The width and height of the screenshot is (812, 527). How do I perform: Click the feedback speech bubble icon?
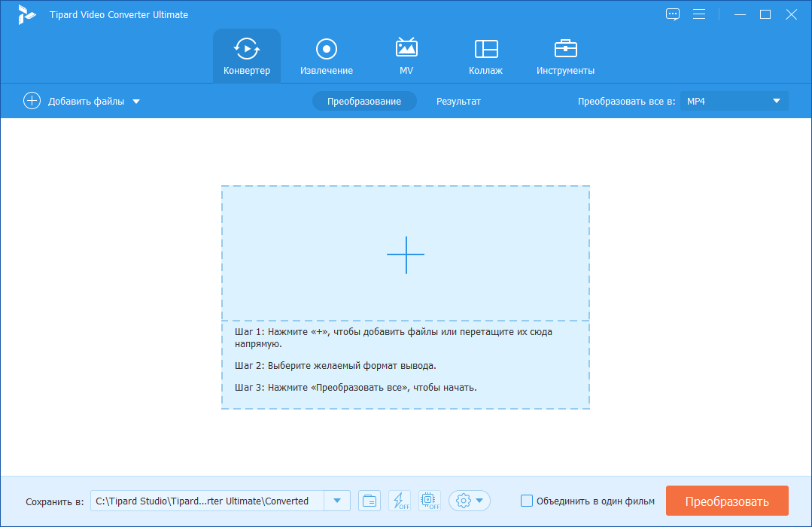point(672,14)
